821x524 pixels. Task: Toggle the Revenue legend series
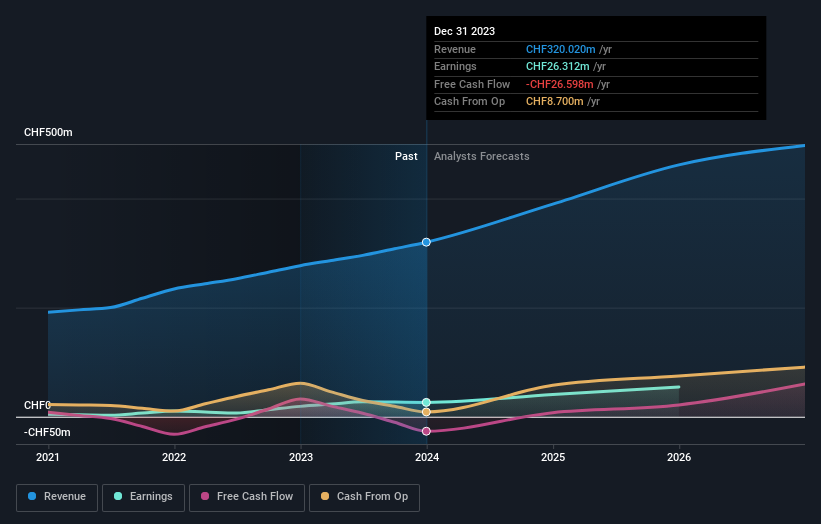tap(57, 497)
